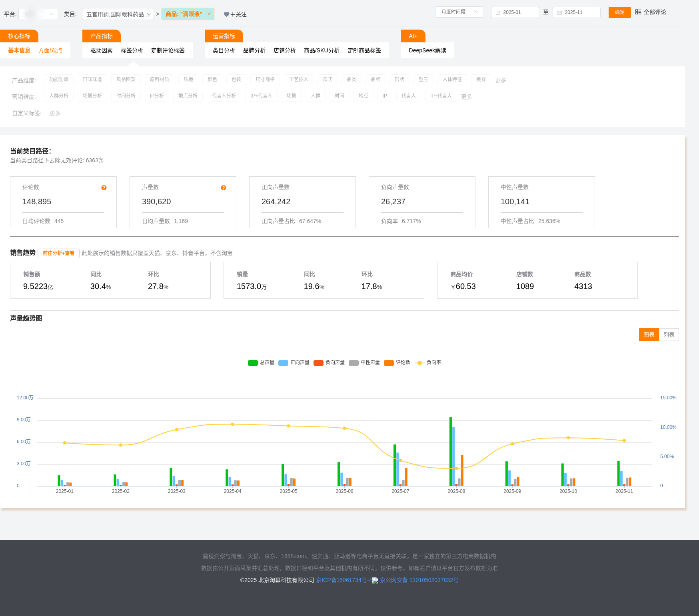Screen dimensions: 699x616
Task: Open the 平台 platform dropdown
Action: [38, 14]
